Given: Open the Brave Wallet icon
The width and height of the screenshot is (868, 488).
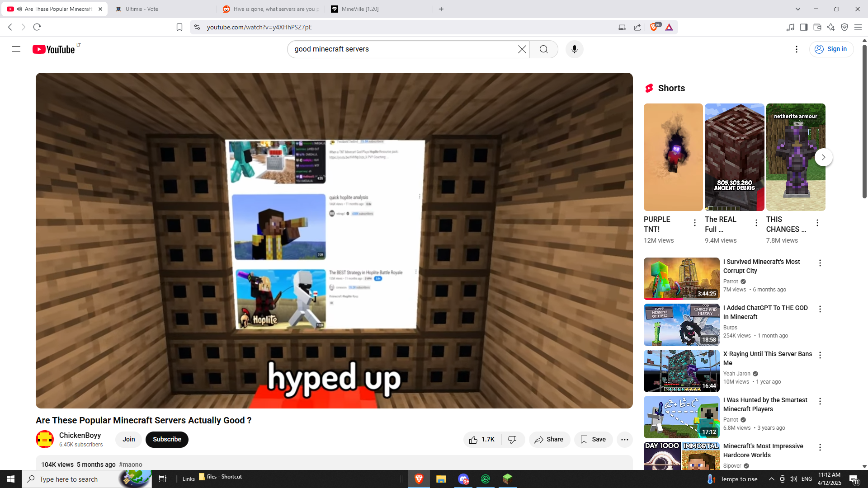Looking at the screenshot, I should click(817, 27).
